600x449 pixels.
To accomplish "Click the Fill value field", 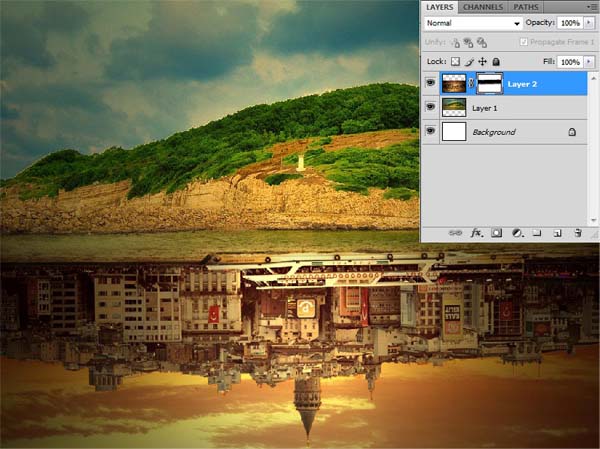I will (570, 62).
